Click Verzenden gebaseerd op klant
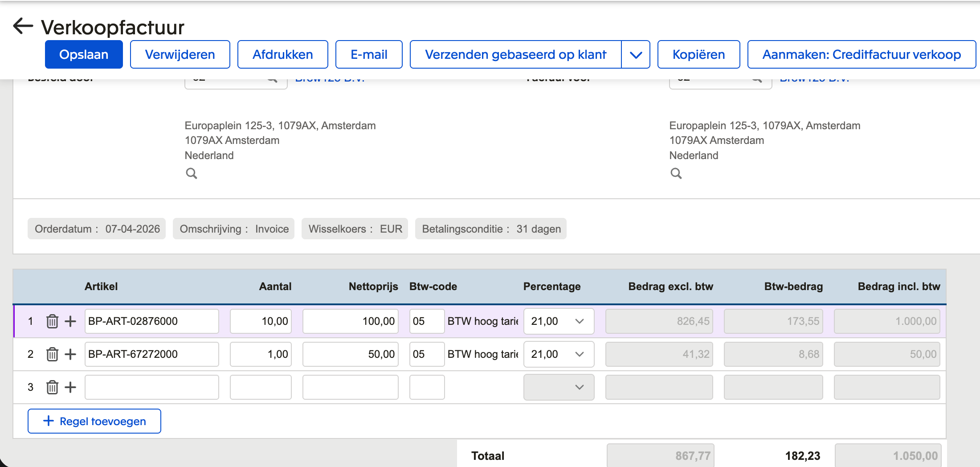This screenshot has width=980, height=467. click(x=515, y=54)
